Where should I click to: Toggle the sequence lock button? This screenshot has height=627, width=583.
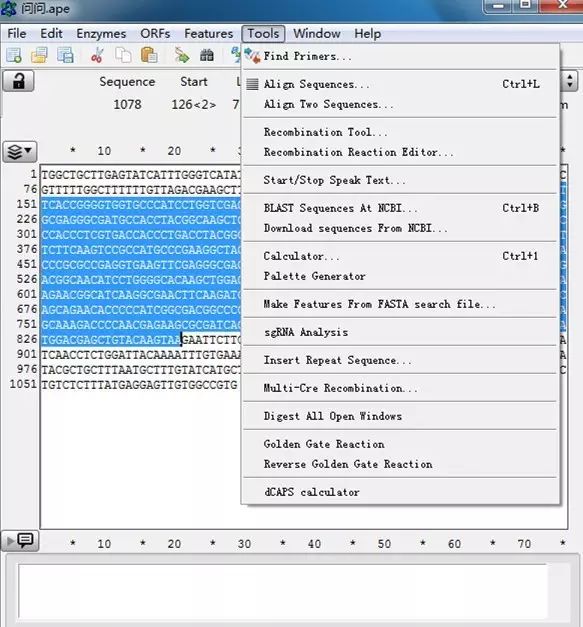[x=18, y=82]
